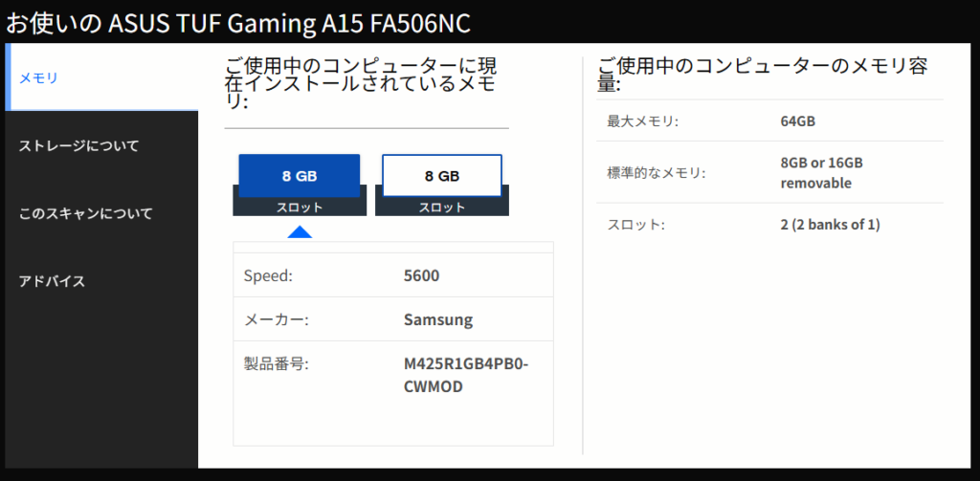This screenshot has height=481, width=980.
Task: Click the メーカー: label
Action: click(277, 319)
